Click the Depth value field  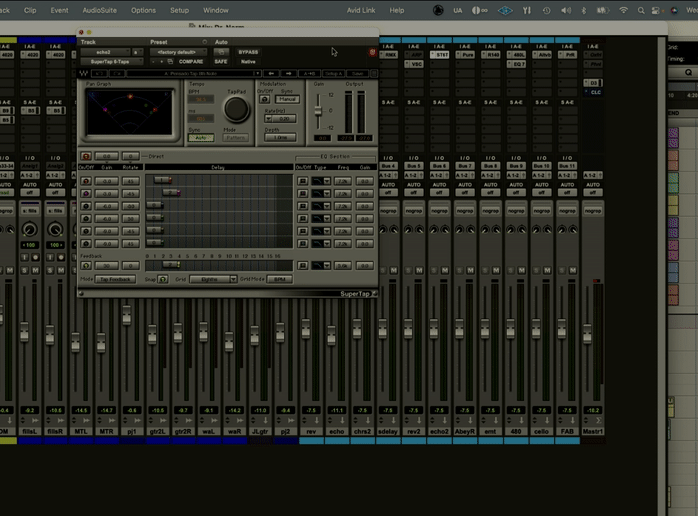pyautogui.click(x=280, y=138)
